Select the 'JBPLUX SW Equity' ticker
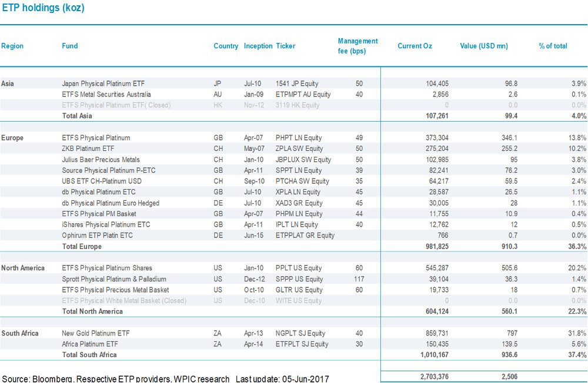The height and width of the screenshot is (383, 588). coord(303,160)
